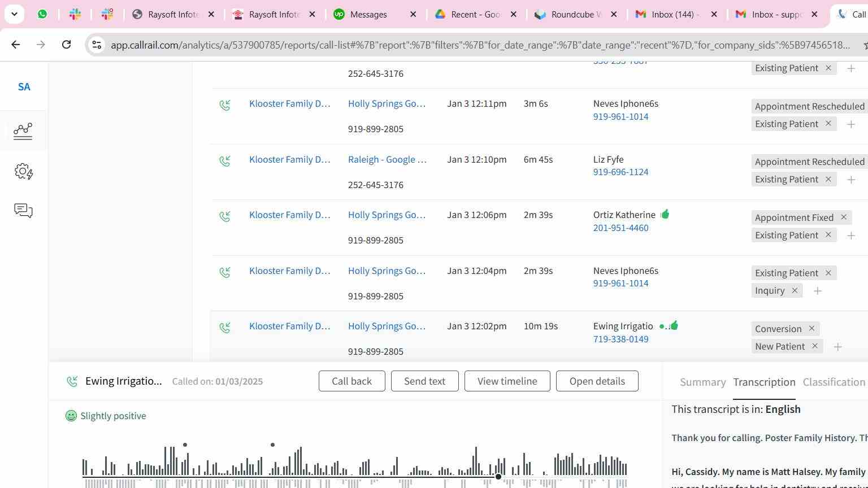
Task: Switch to the Classification tab
Action: [x=834, y=382]
